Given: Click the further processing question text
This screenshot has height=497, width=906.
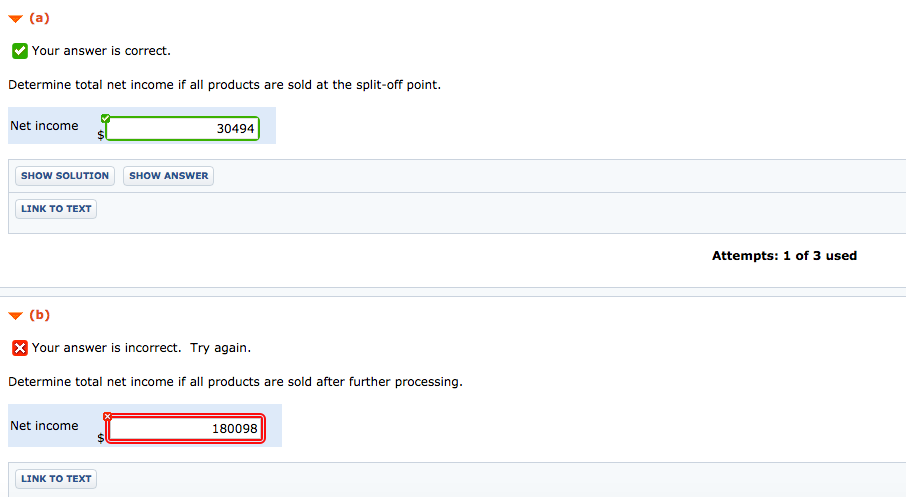Looking at the screenshot, I should click(x=235, y=382).
